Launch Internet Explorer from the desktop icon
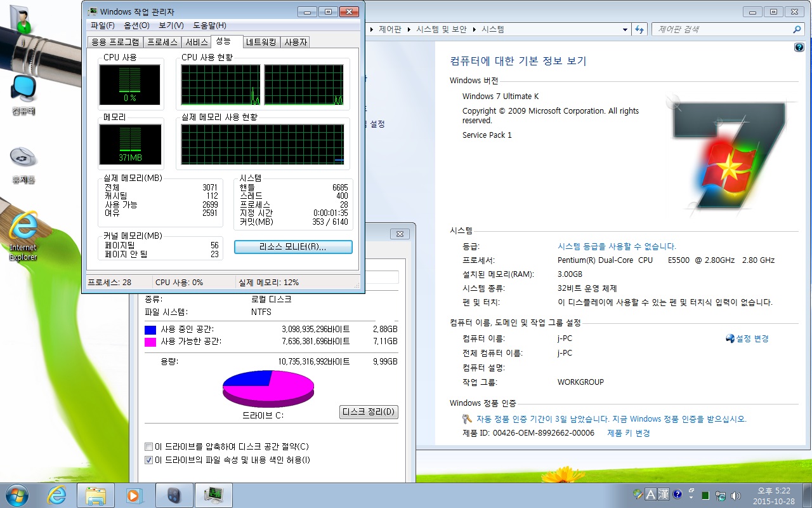This screenshot has height=508, width=812. [x=23, y=236]
